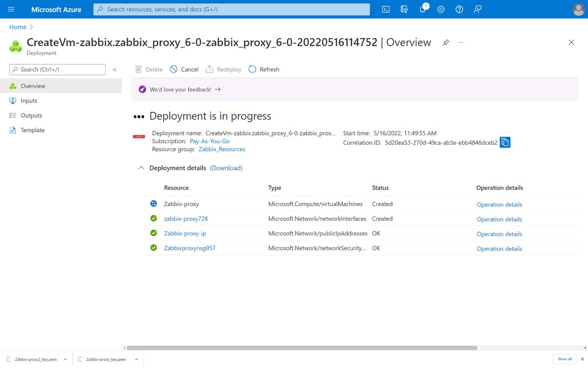The image size is (588, 368).
Task: Open the notifications bell
Action: [423, 9]
